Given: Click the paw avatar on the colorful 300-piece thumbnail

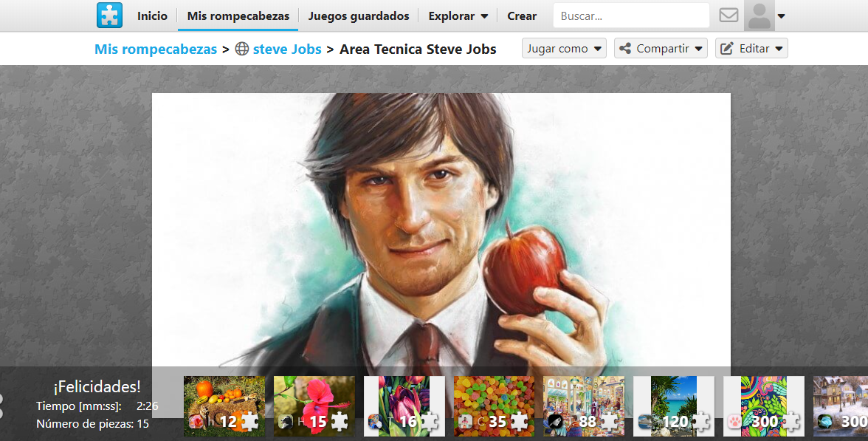Looking at the screenshot, I should pyautogui.click(x=734, y=423).
